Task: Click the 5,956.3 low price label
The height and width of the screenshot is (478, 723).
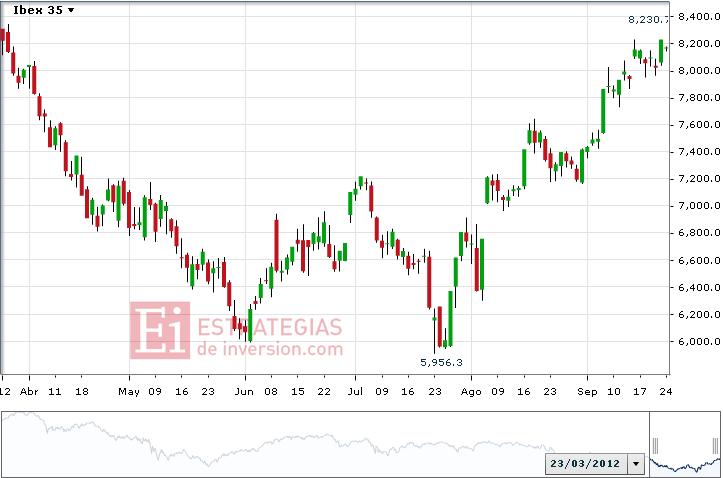Action: 441,362
